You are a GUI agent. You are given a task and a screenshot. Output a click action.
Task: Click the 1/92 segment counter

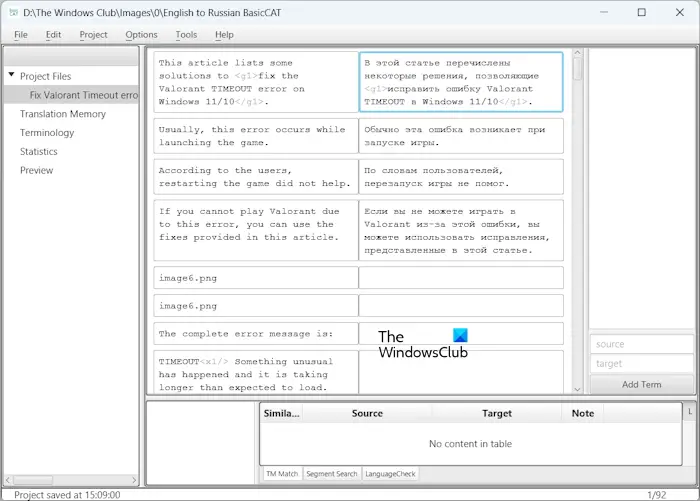coord(657,495)
